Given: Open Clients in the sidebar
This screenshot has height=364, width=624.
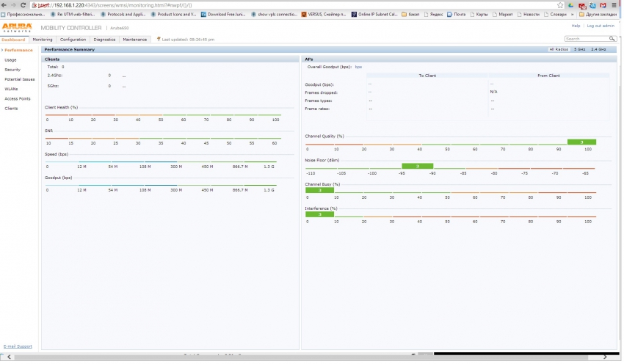Looking at the screenshot, I should [x=11, y=109].
